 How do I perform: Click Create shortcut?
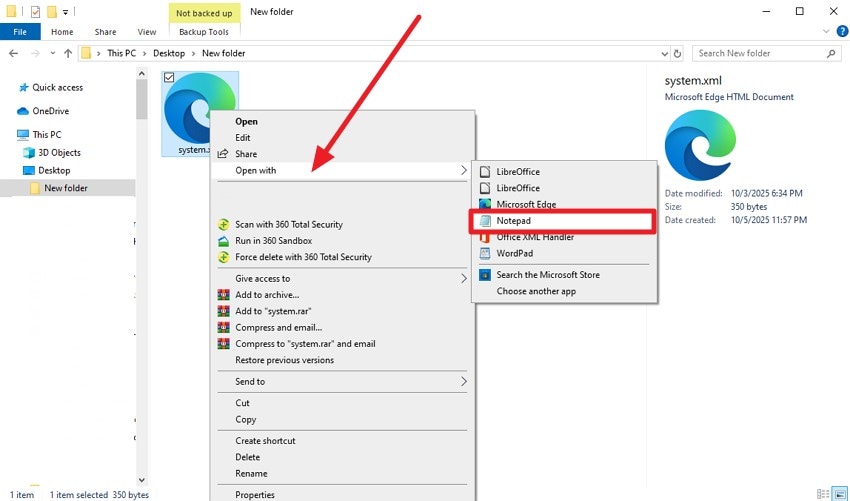click(x=342, y=441)
